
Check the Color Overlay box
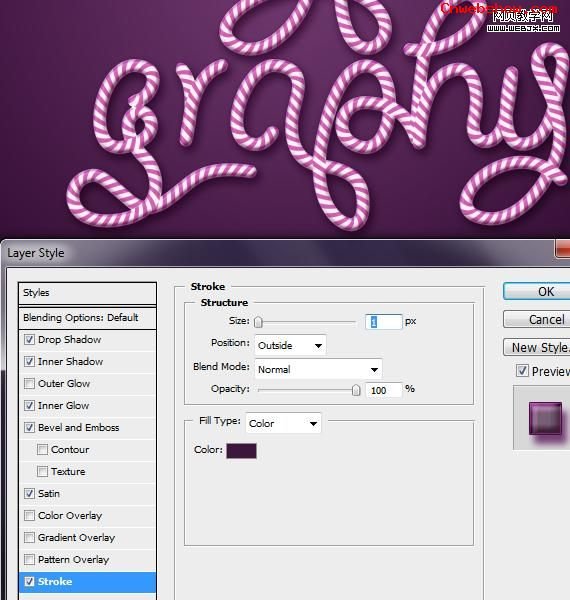[29, 515]
